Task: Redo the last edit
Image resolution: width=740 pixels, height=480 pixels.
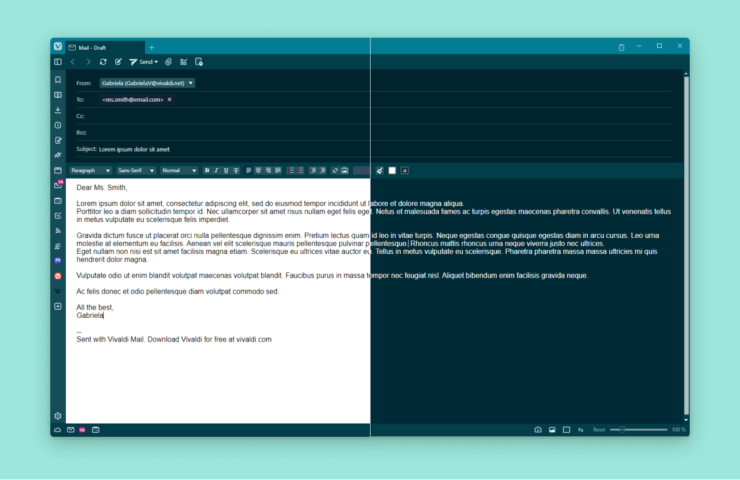Action: pyautogui.click(x=366, y=170)
